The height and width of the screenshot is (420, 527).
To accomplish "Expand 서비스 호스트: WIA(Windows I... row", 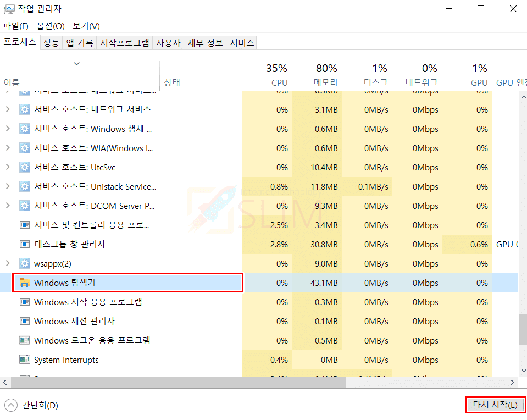I will click(x=8, y=148).
